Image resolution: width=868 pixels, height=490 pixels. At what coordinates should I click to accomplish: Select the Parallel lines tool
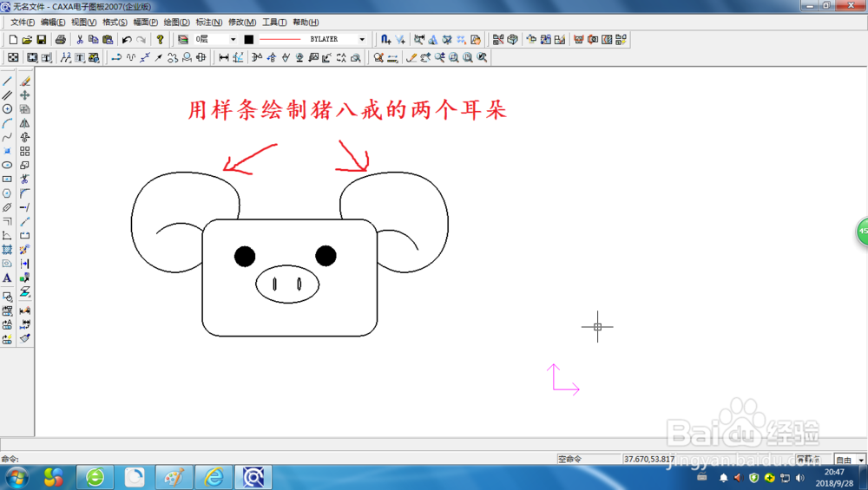coord(7,95)
